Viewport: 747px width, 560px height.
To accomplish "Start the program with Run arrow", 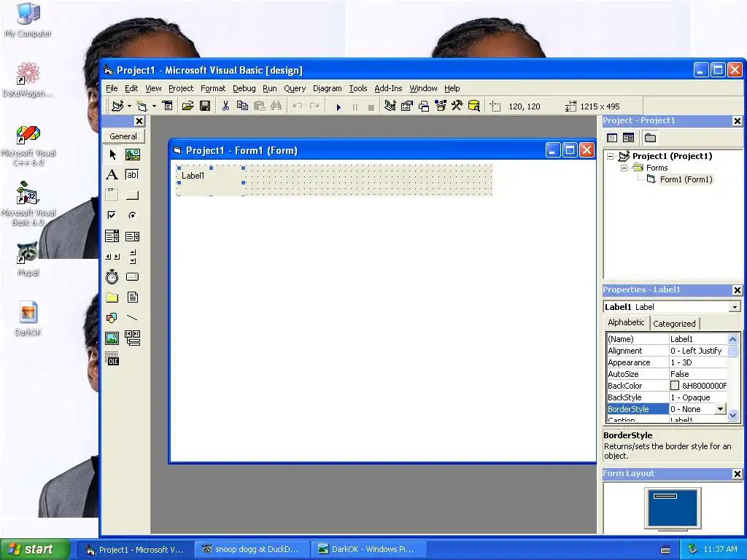I will pyautogui.click(x=338, y=106).
